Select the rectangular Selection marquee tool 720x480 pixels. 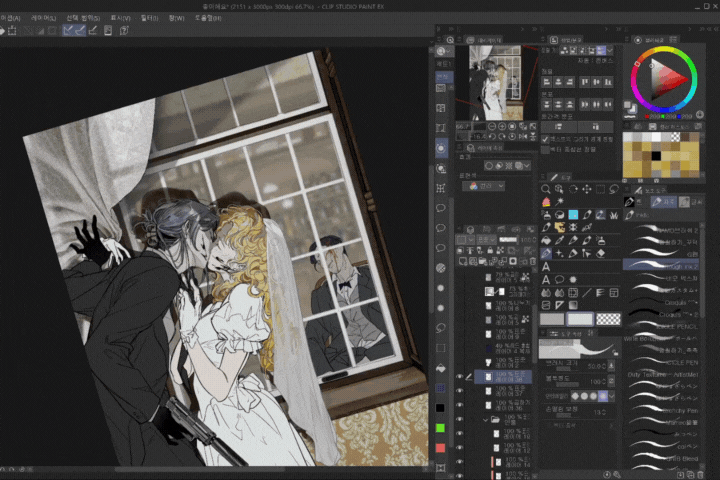tap(600, 189)
